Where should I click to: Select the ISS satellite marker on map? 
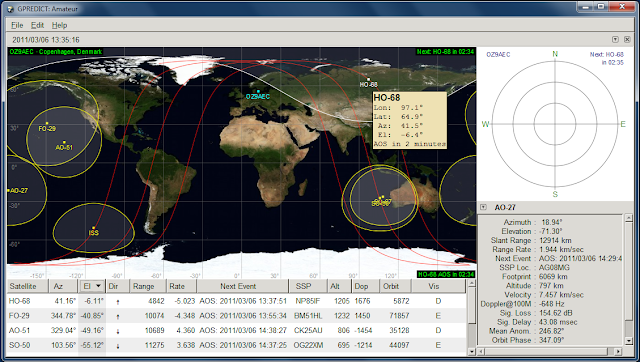pos(93,228)
